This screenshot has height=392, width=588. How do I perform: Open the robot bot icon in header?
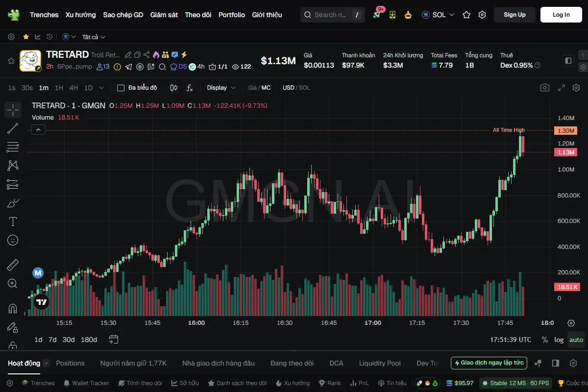(x=408, y=15)
